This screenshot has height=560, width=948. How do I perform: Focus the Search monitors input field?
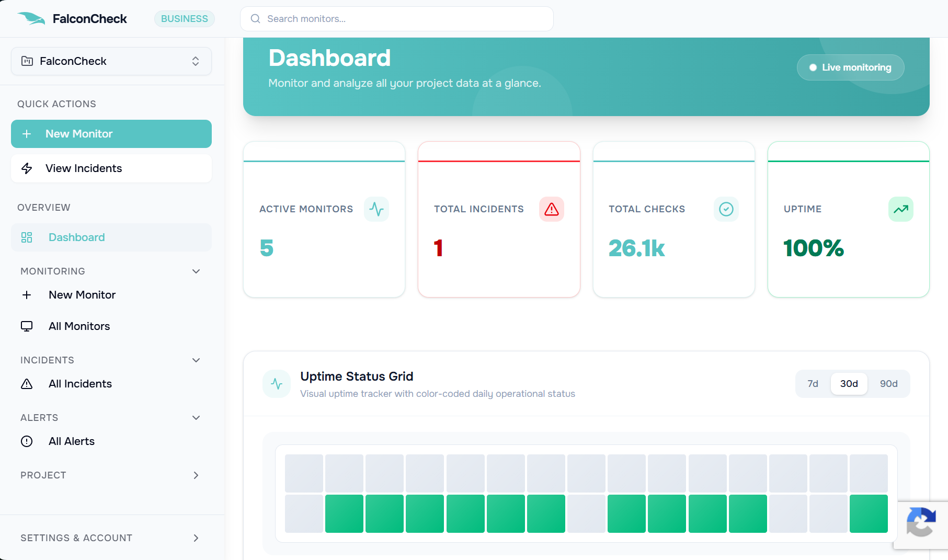tap(397, 19)
